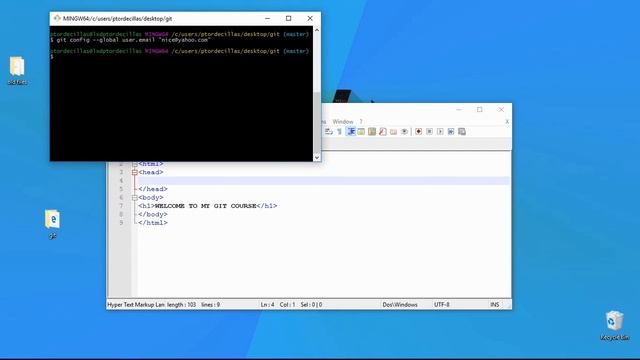Click the MINGW64 window title text
Image resolution: width=640 pixels, height=360 pixels.
[x=118, y=19]
